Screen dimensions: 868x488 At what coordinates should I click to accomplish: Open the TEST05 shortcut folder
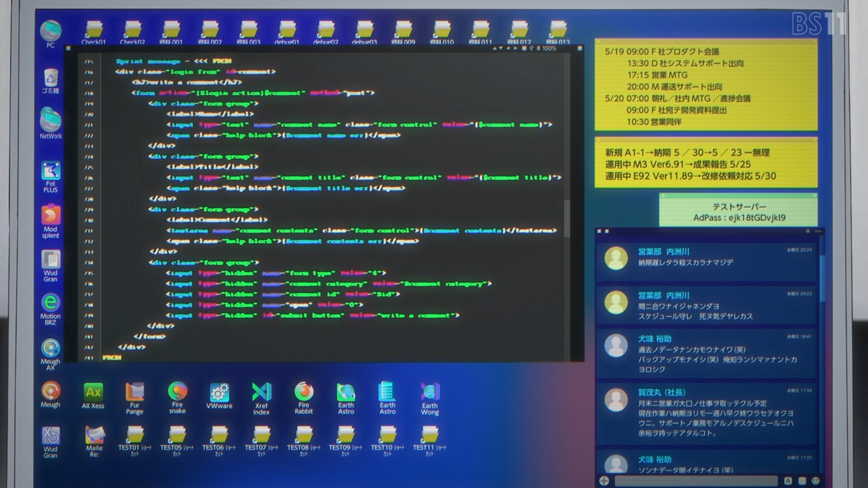click(177, 441)
